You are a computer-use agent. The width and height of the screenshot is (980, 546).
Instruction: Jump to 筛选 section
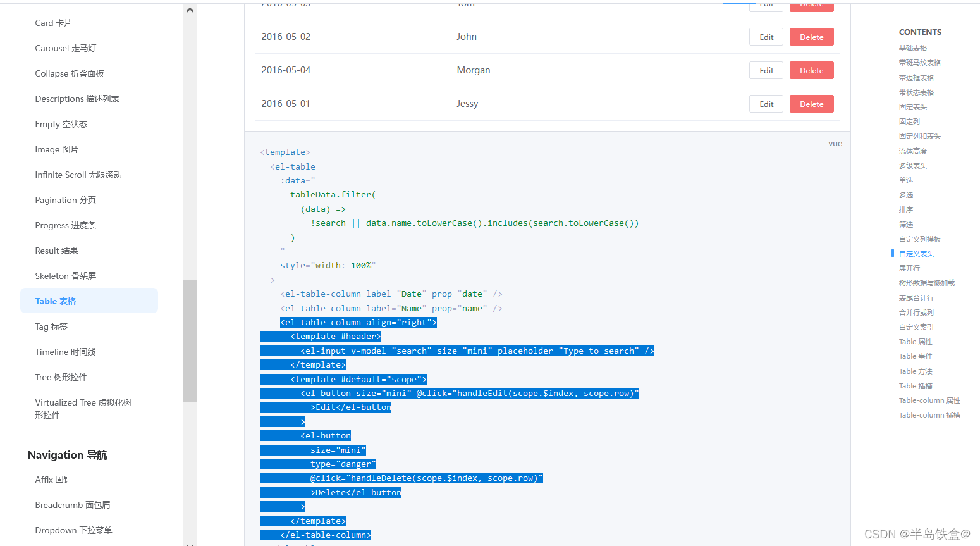click(906, 225)
